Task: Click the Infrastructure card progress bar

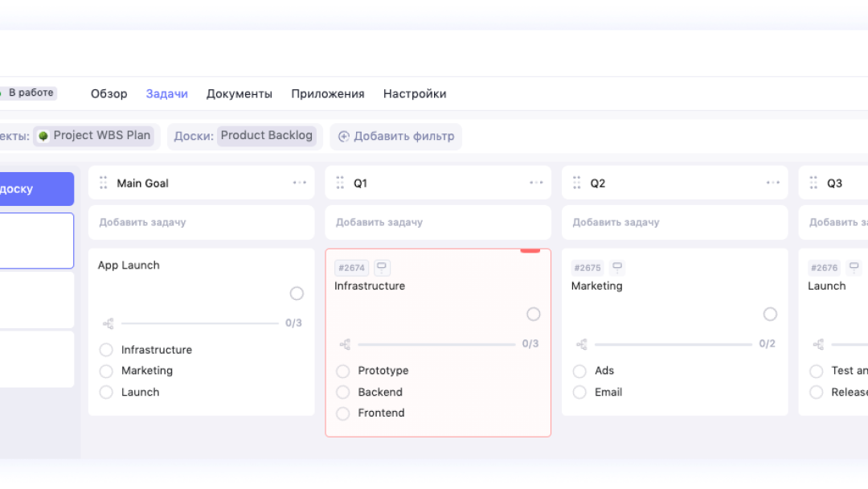Action: (x=436, y=344)
